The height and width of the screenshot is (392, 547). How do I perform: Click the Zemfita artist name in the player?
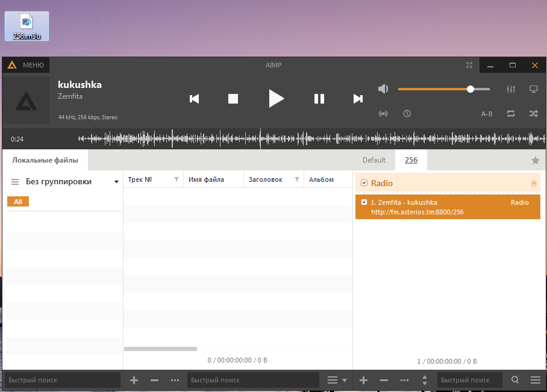pyautogui.click(x=70, y=96)
